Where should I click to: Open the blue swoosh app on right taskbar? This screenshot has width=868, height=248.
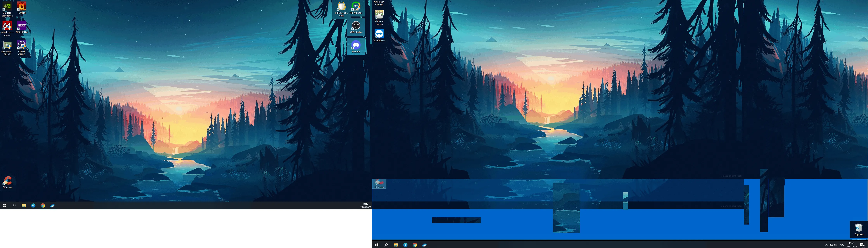coord(425,245)
